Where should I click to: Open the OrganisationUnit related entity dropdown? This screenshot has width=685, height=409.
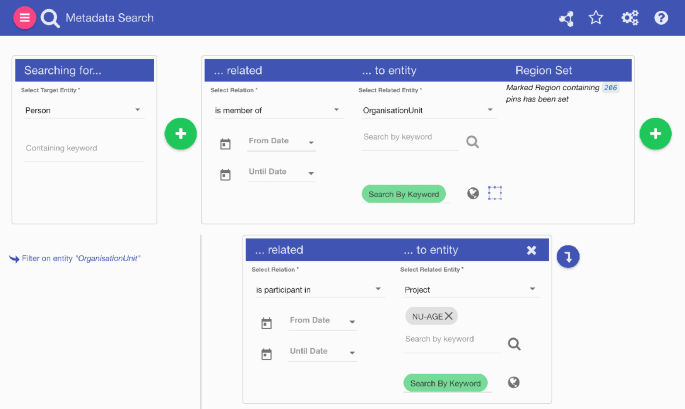(x=428, y=110)
